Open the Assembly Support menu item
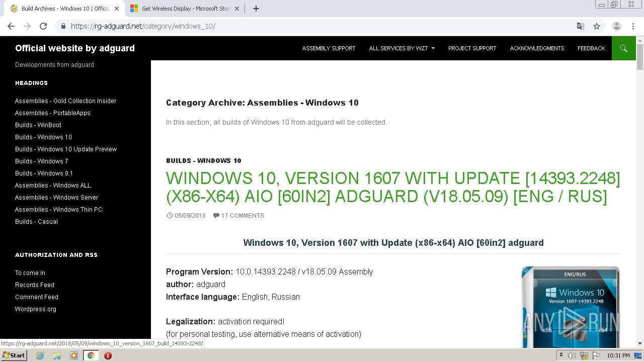Viewport: 644px width, 362px height. point(329,48)
